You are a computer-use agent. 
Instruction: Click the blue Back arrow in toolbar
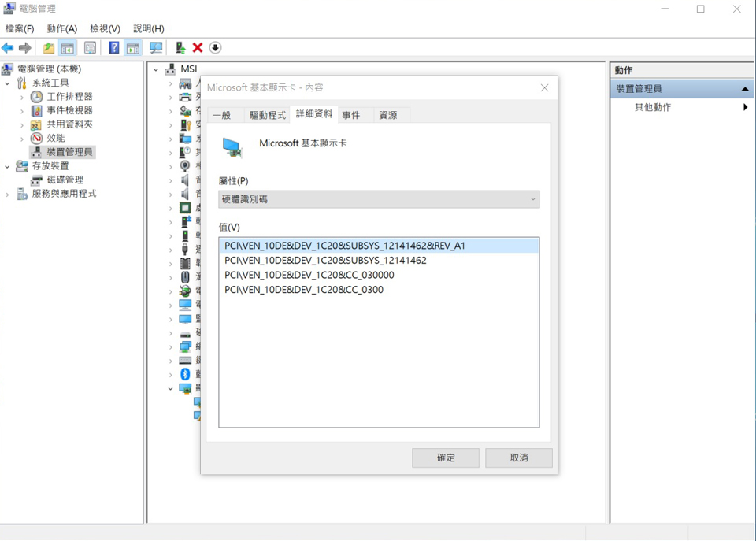coord(8,48)
